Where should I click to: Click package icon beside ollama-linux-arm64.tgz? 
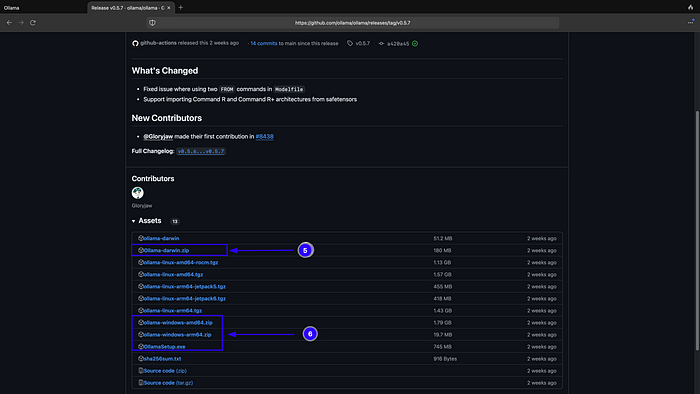[141, 311]
